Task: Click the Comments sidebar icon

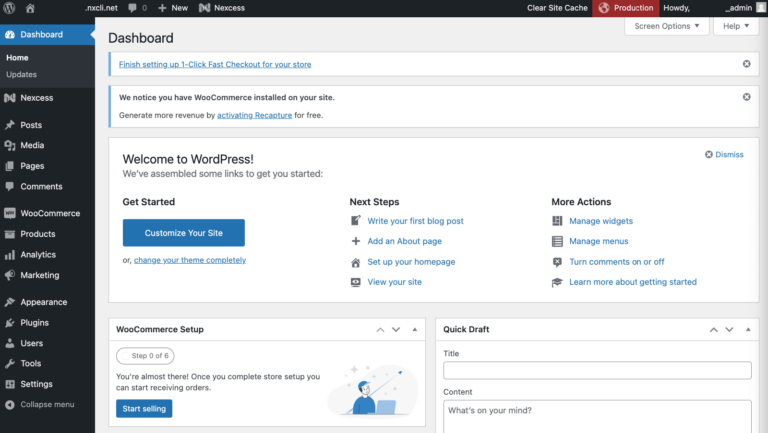Action: (10, 186)
